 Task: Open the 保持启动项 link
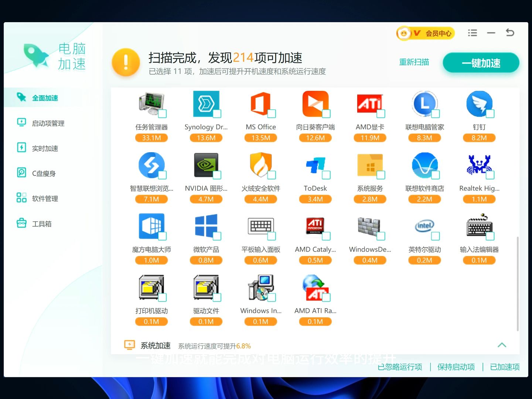(456, 367)
